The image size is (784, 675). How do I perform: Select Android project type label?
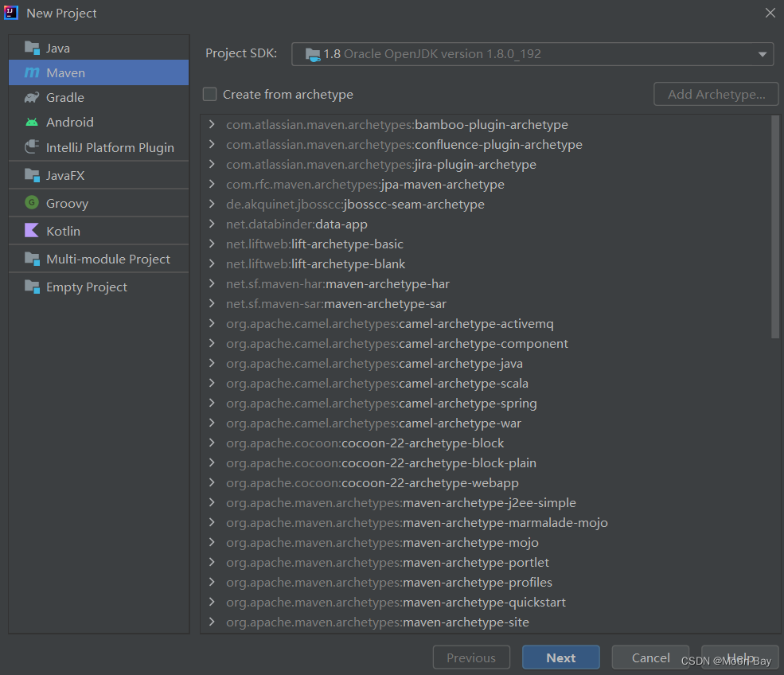coord(69,122)
